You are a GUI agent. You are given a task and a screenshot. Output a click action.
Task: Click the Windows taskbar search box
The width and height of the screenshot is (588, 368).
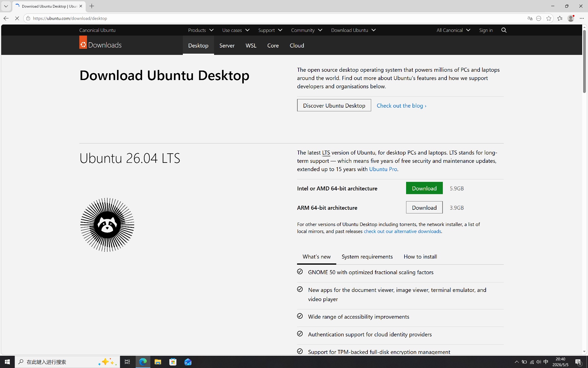[67, 362]
